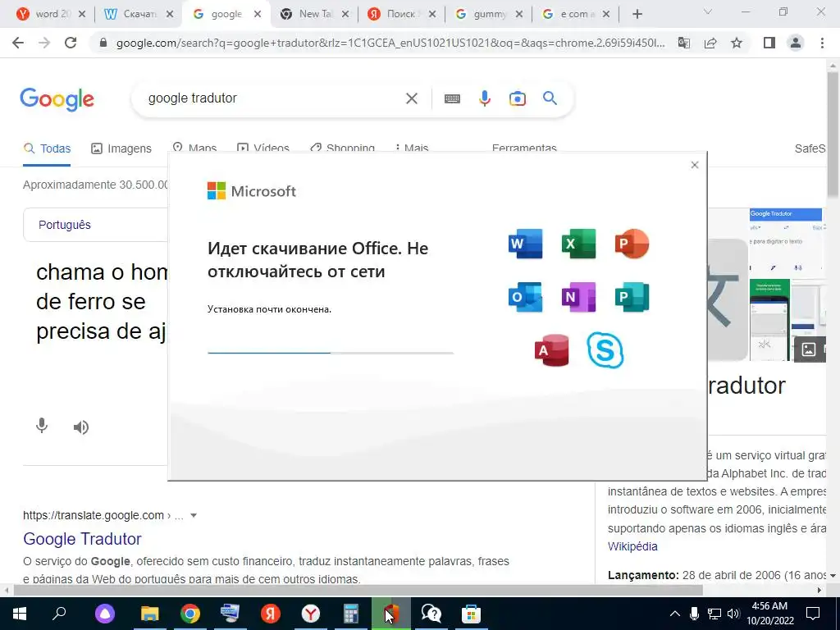Click the Access icon in Office installer
The height and width of the screenshot is (630, 840).
pyautogui.click(x=552, y=350)
